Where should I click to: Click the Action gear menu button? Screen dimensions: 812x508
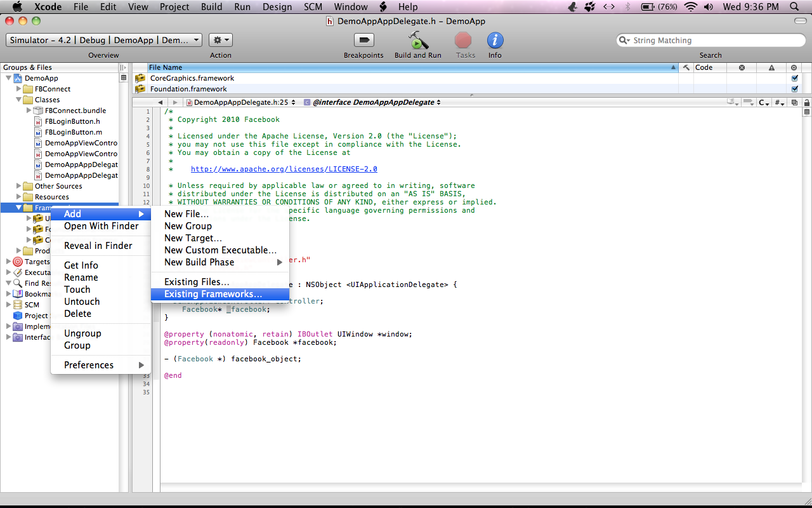coord(221,40)
